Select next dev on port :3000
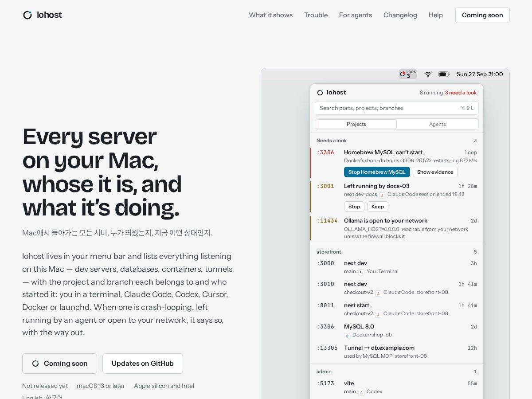 click(x=397, y=267)
